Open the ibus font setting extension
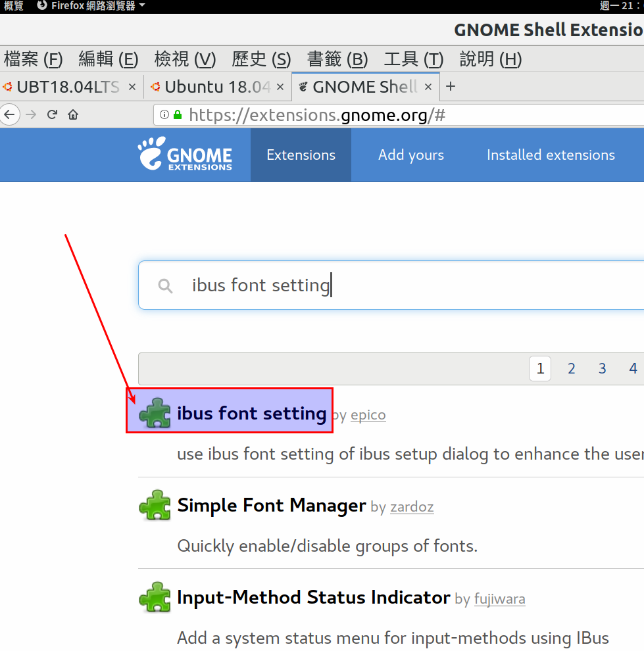 tap(252, 414)
